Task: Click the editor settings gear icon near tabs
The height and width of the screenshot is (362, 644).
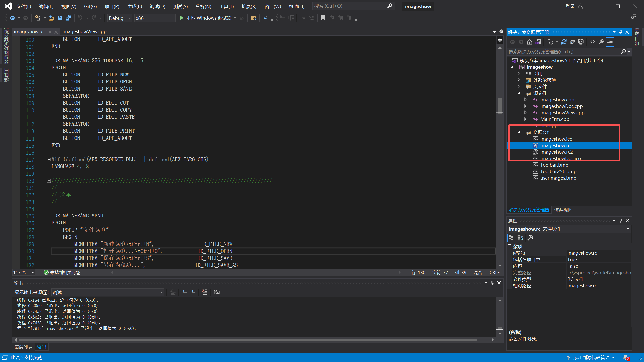Action: click(501, 31)
